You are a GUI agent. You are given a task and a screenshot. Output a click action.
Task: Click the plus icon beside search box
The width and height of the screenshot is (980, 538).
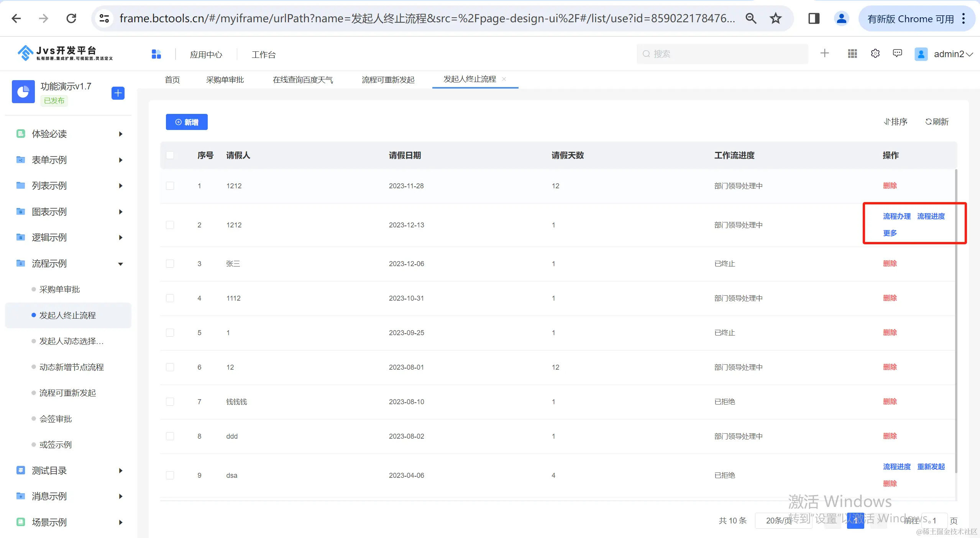(825, 53)
